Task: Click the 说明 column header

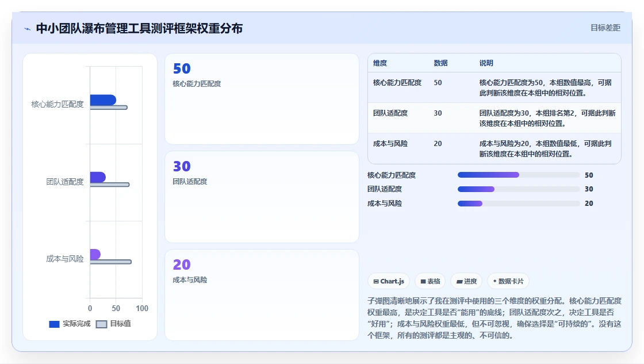Action: [486, 63]
